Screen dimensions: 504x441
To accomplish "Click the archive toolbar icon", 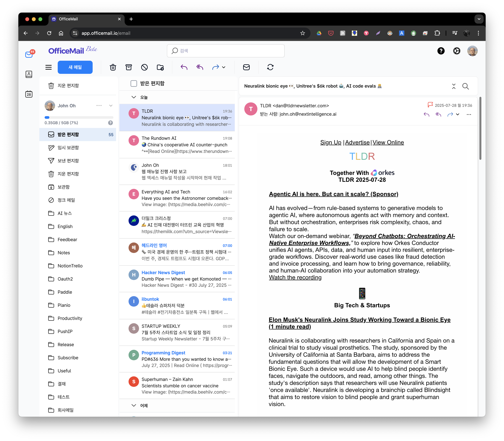I will [129, 67].
